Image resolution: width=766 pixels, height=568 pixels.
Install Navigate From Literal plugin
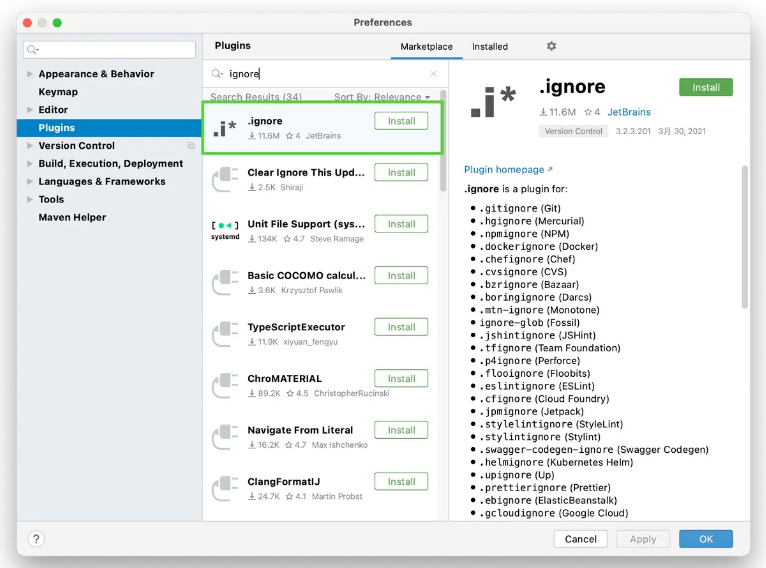tap(401, 430)
